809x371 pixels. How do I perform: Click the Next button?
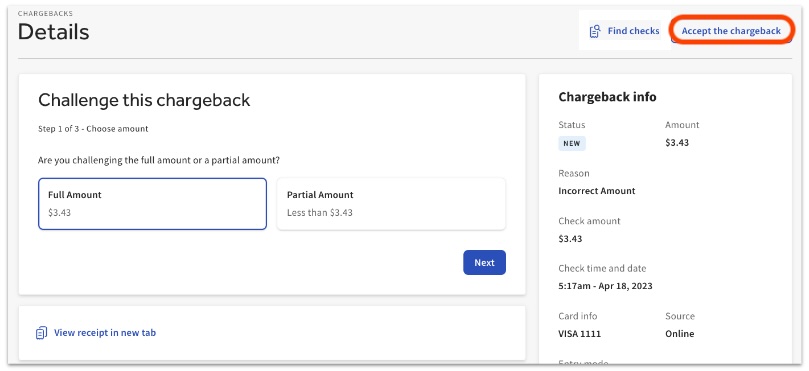[x=484, y=263]
